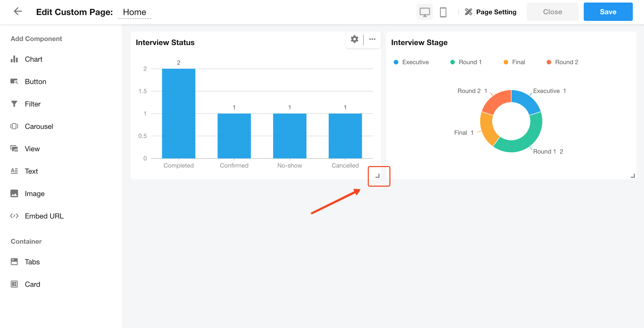Click the Carousel icon
The image size is (644, 328).
pyautogui.click(x=14, y=126)
